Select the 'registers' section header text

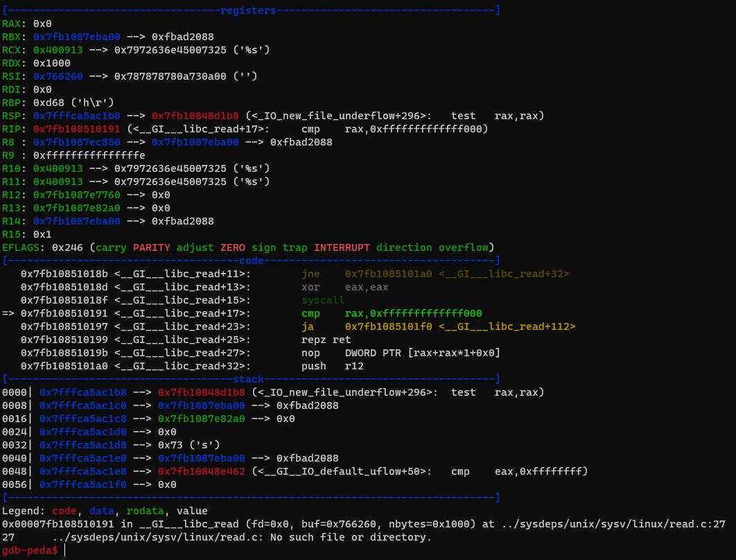click(248, 10)
